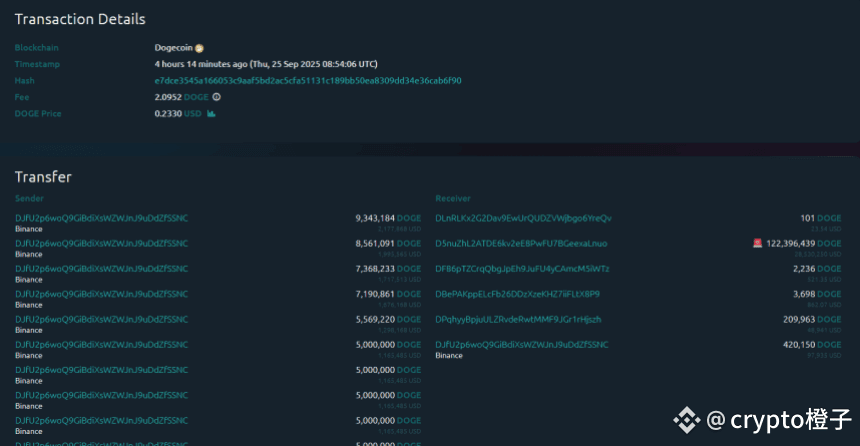
Task: Click the red alert icon beside 122,396,439 DOGE
Action: 757,243
